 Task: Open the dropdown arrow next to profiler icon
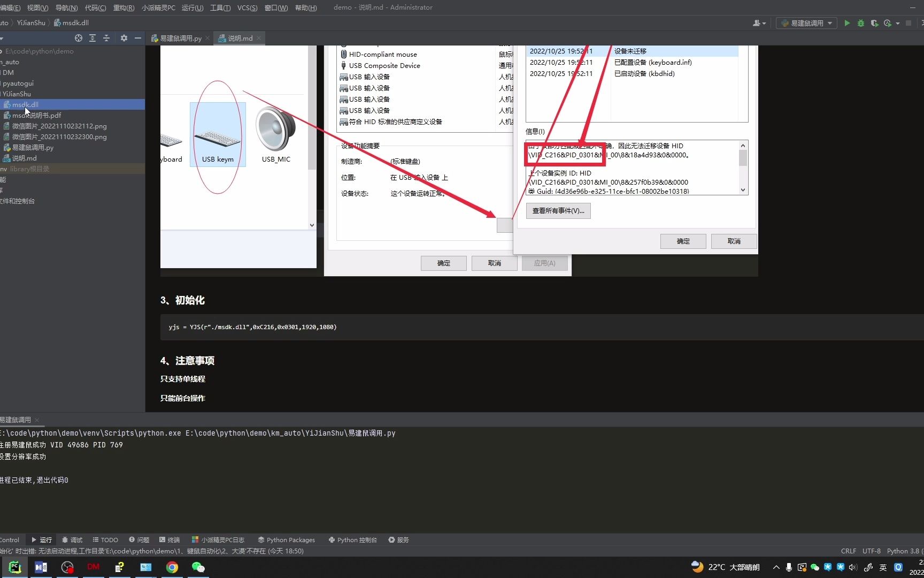point(898,23)
